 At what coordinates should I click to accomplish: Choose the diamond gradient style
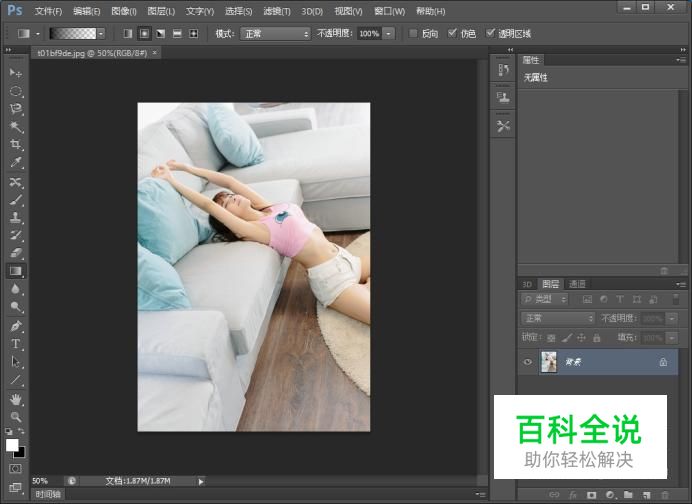point(193,34)
